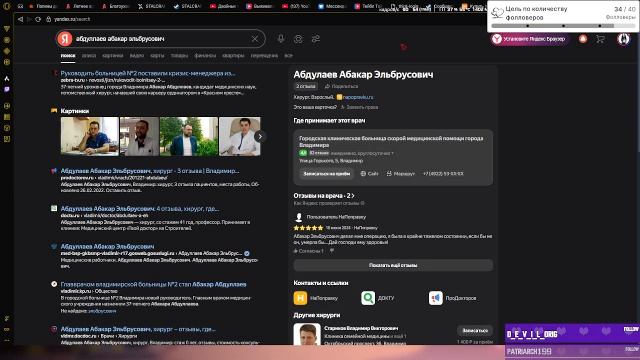Image resolution: width=640 pixels, height=360 pixels.
Task: Open fourth image thumbnail of doctor in white
Action: [240, 136]
